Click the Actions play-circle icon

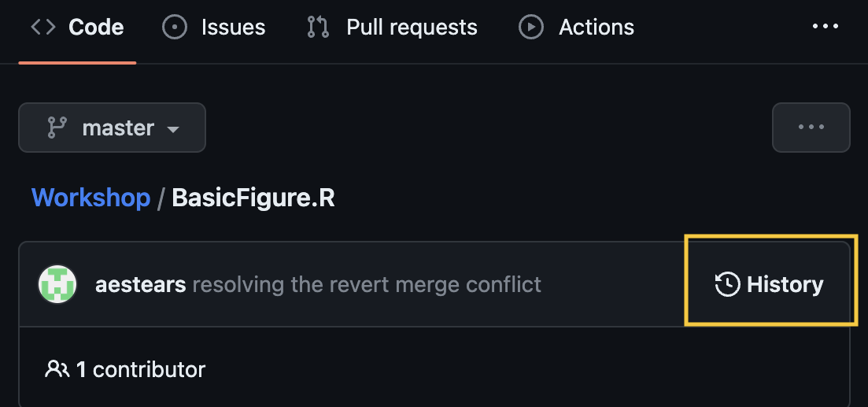531,28
